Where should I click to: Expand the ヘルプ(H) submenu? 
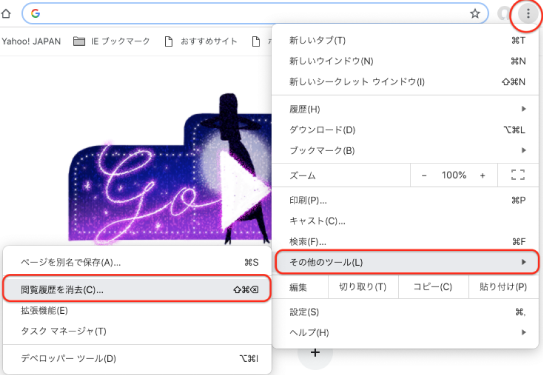(405, 332)
